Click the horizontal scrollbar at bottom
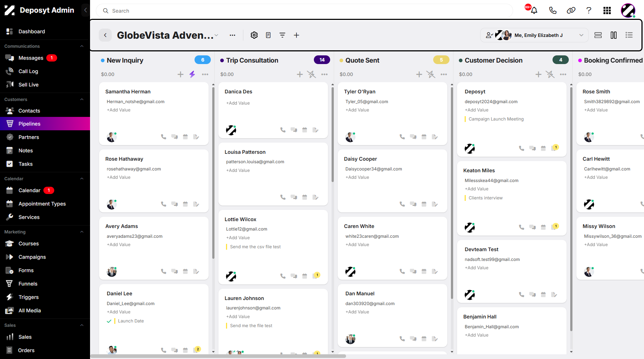Viewport: 644px width, 359px height. [x=218, y=356]
